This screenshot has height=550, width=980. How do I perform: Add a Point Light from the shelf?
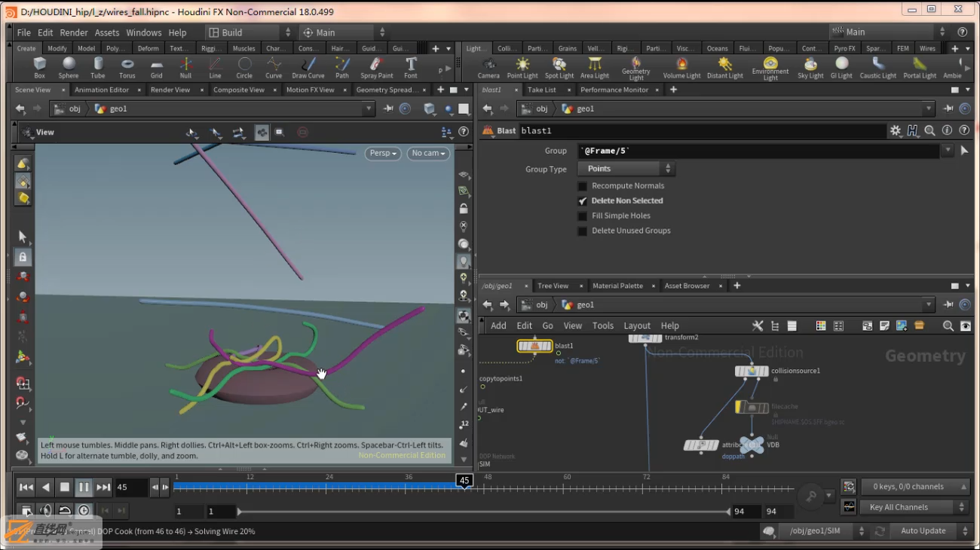(522, 67)
